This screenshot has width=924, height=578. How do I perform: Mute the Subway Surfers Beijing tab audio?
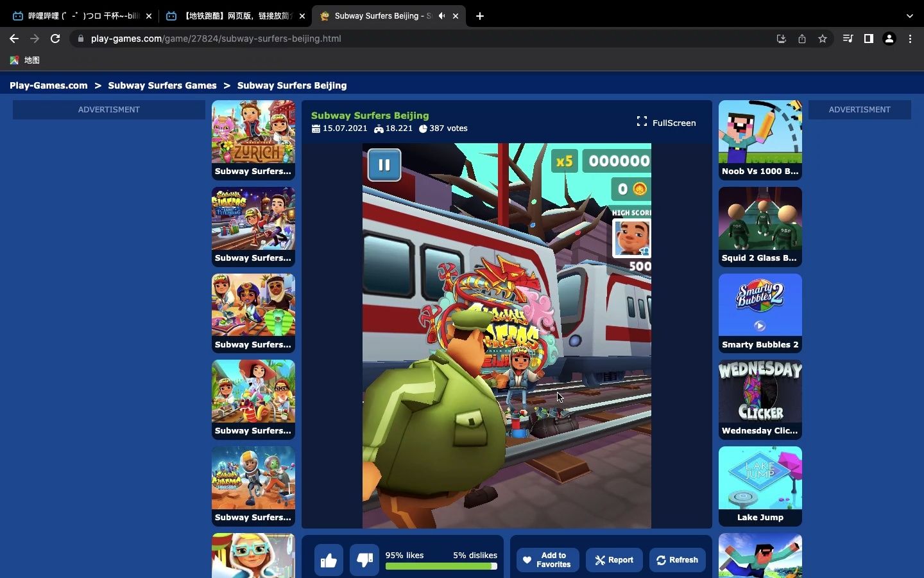point(441,16)
